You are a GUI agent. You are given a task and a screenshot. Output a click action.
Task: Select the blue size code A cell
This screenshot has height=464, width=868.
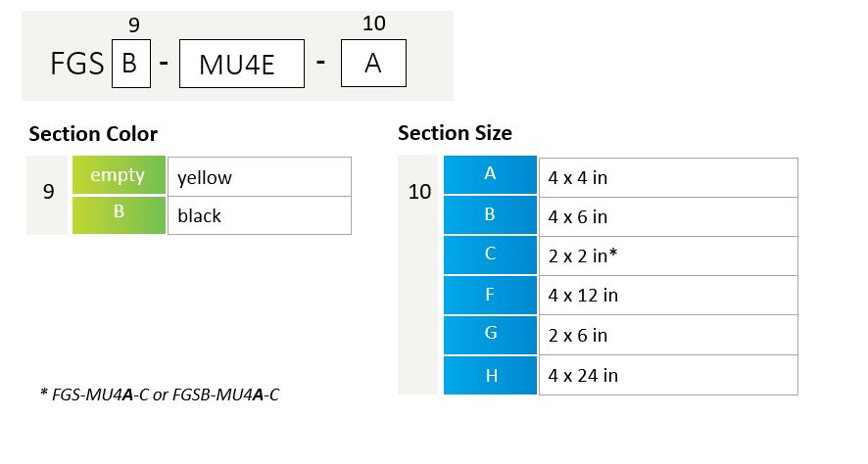tap(490, 174)
